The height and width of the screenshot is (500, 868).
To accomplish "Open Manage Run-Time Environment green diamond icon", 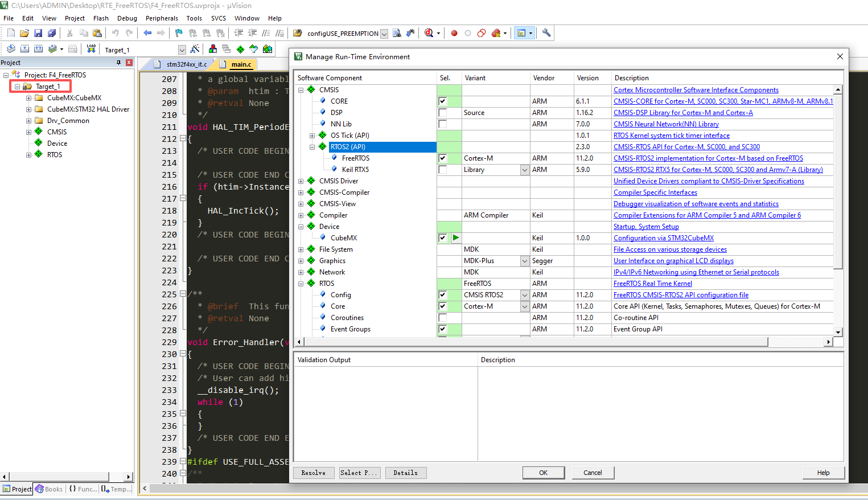I will [x=240, y=49].
